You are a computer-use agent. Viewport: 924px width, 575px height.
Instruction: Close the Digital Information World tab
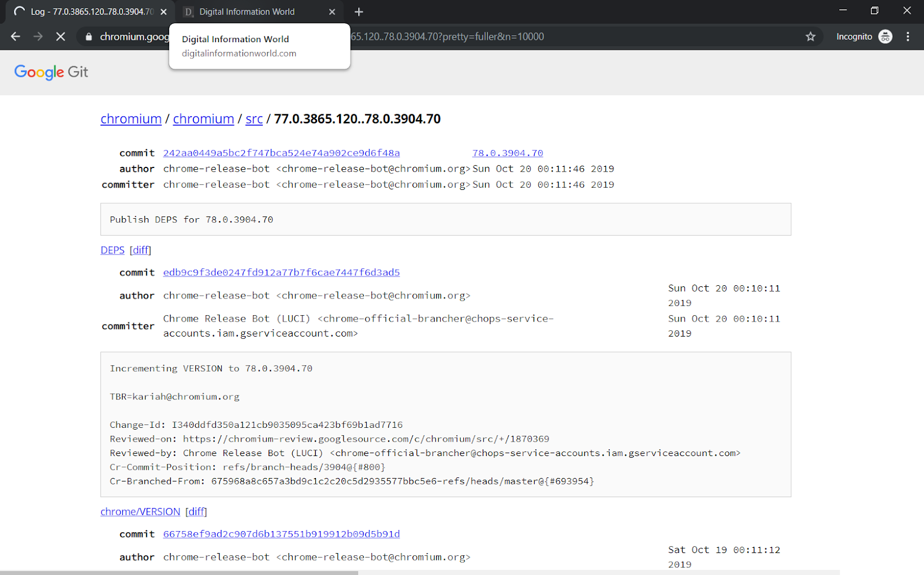332,12
